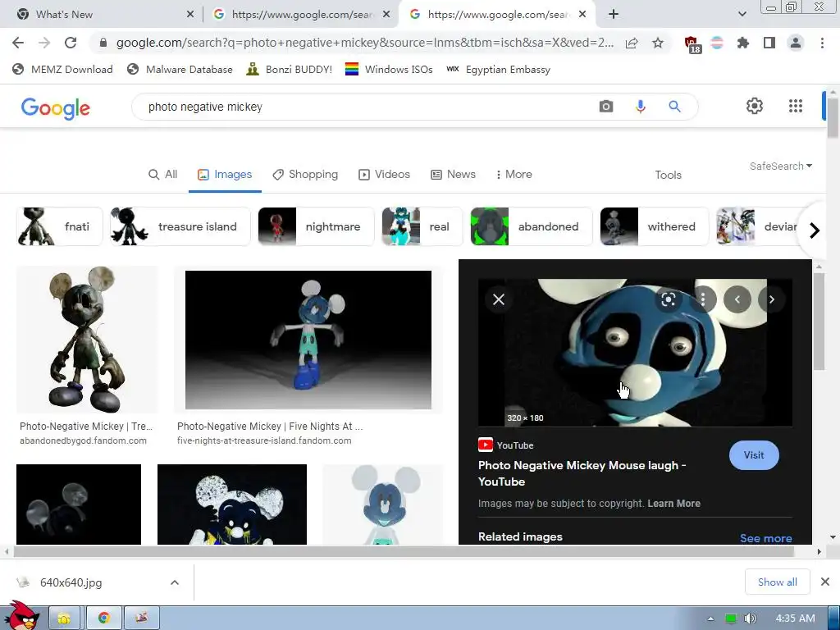
Task: Start voice search with microphone icon
Action: tap(640, 107)
